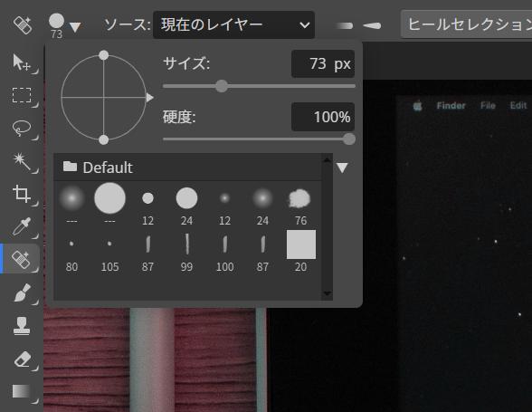
Task: Click the angle arrow on brush circle
Action: pyautogui.click(x=149, y=98)
